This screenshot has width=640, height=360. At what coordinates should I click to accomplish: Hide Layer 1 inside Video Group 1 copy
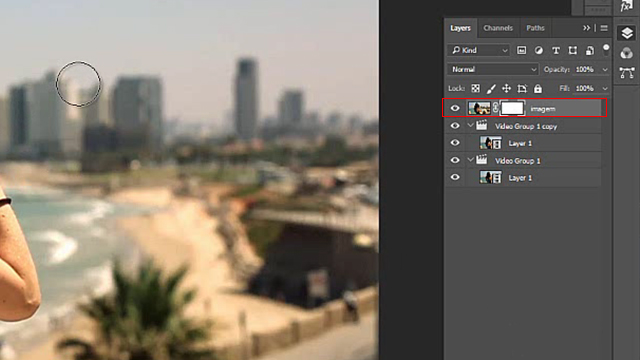click(x=455, y=143)
